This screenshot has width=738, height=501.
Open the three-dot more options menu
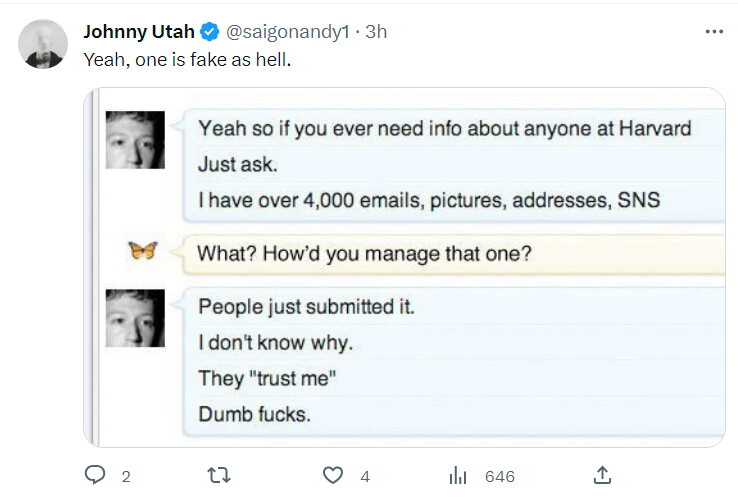(713, 31)
